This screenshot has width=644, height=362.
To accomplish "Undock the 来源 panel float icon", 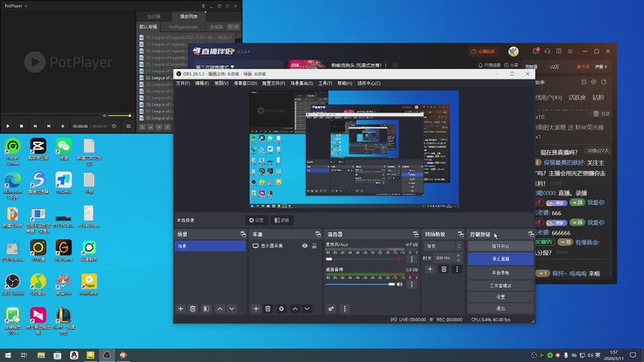I will (318, 234).
